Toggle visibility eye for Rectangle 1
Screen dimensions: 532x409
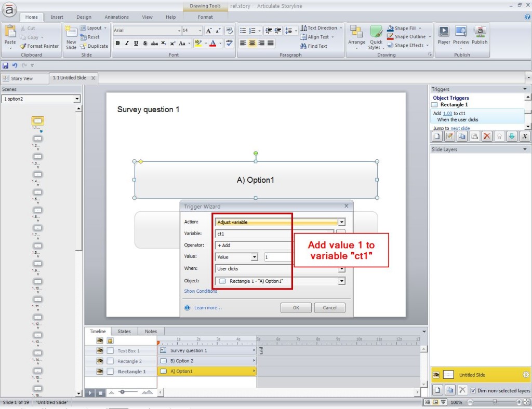(x=99, y=372)
